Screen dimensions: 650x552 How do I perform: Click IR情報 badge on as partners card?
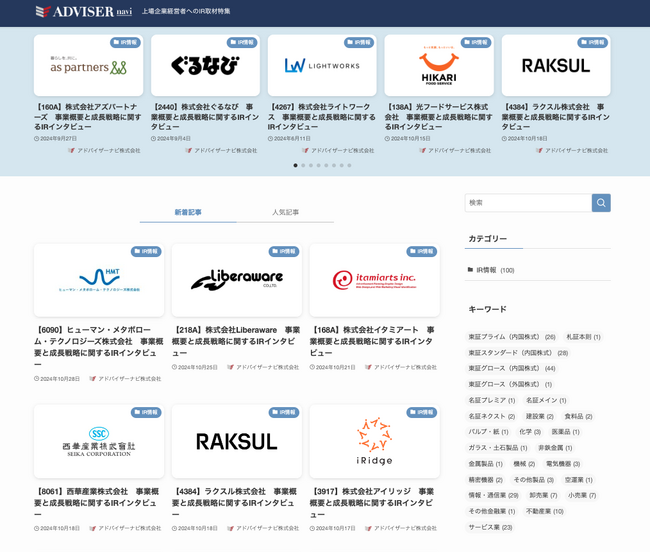pos(126,42)
